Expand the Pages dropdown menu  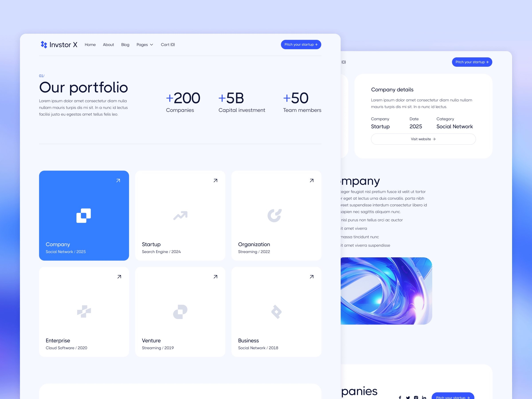pos(145,44)
